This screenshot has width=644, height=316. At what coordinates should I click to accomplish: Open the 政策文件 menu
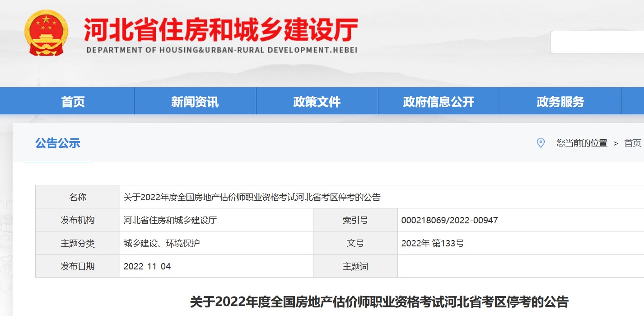316,100
